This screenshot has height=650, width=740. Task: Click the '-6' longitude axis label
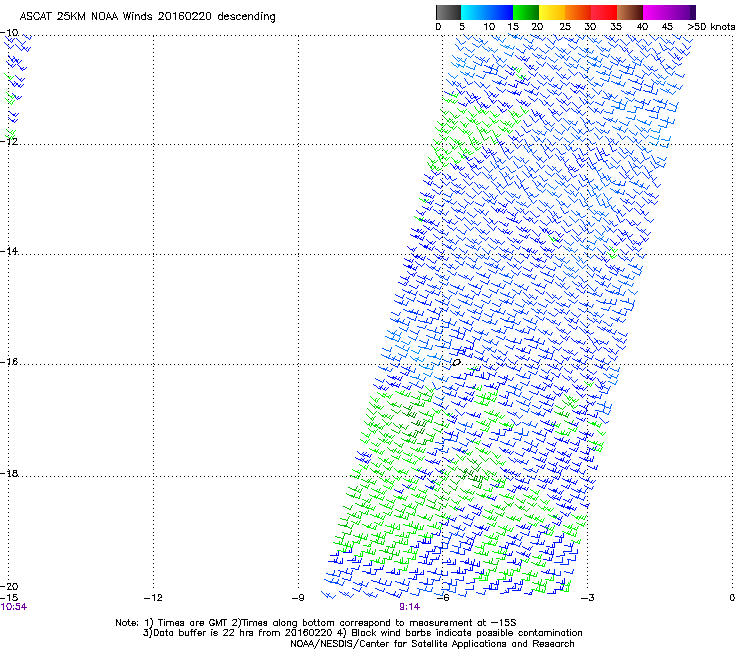coord(442,598)
